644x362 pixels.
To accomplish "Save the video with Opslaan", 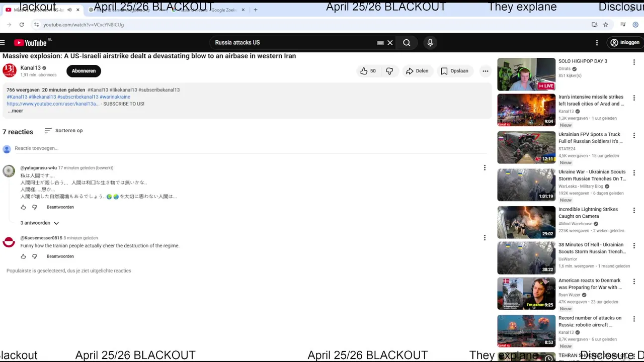I will tap(454, 71).
